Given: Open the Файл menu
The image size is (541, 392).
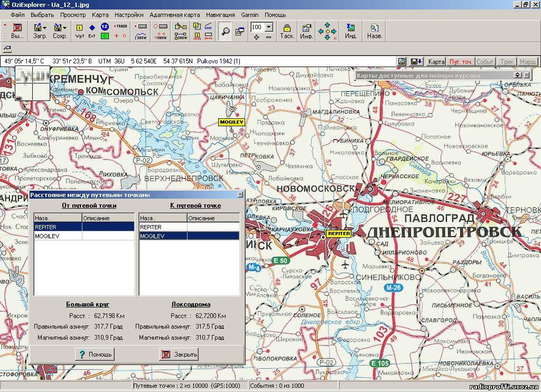Looking at the screenshot, I should (17, 15).
